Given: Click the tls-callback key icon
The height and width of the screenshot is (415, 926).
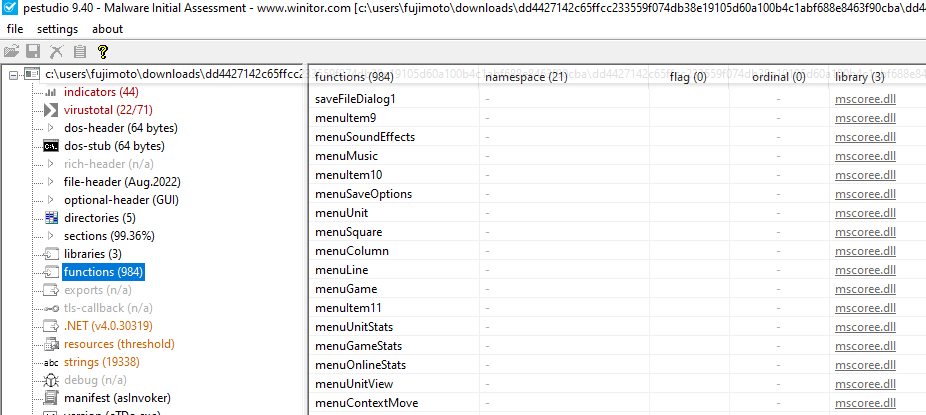Looking at the screenshot, I should [51, 308].
